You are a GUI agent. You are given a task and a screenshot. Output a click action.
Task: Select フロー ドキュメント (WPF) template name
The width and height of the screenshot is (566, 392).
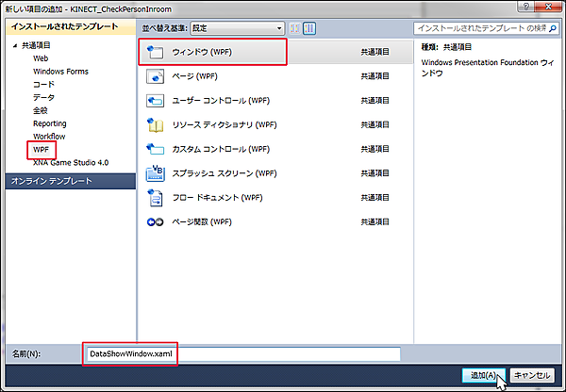(217, 198)
